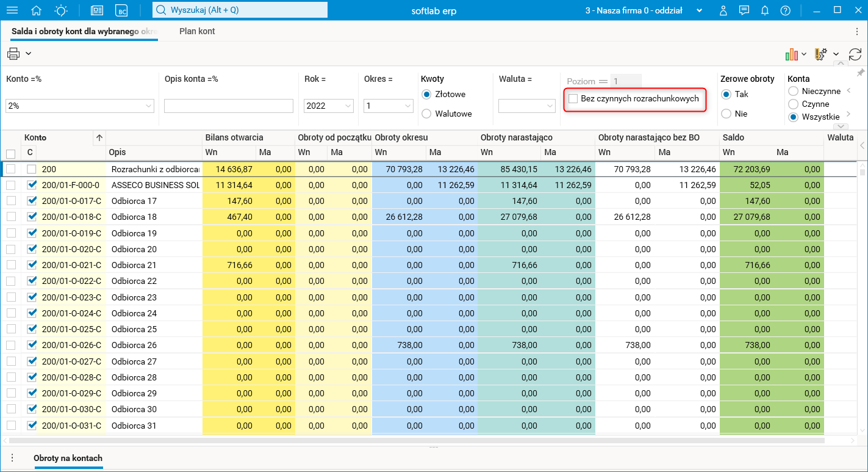Select the Obroty na kontach bottom tab
868x472 pixels.
point(68,458)
